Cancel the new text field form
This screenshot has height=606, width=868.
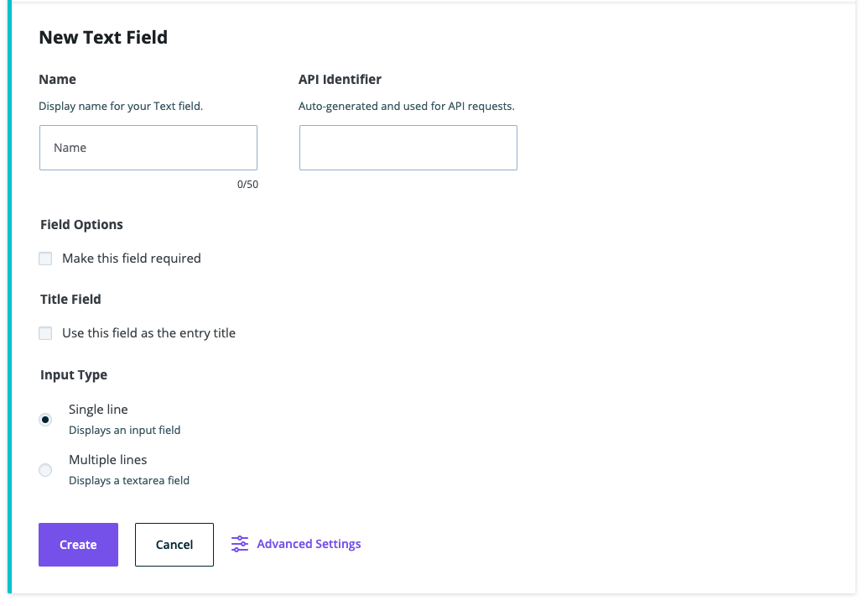click(x=174, y=545)
